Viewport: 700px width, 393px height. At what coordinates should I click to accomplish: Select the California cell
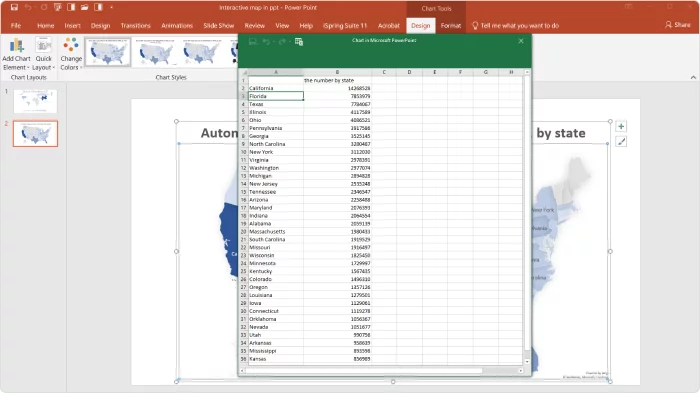[276, 88]
